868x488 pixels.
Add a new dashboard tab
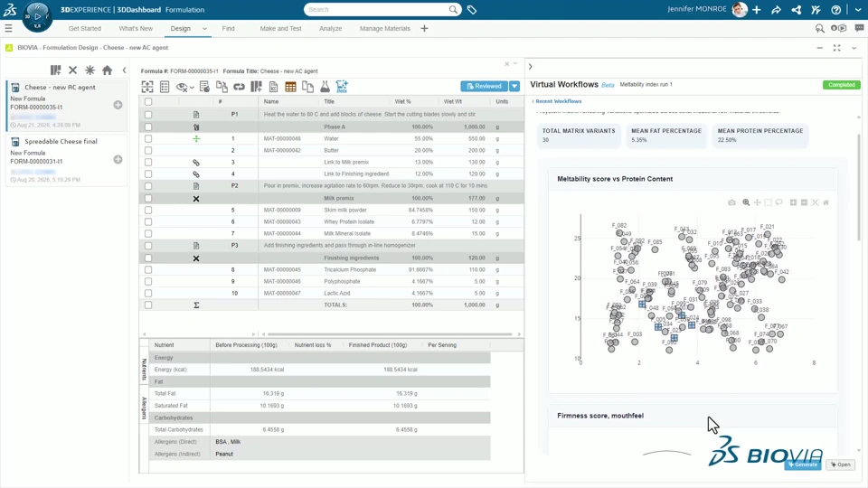click(x=425, y=28)
